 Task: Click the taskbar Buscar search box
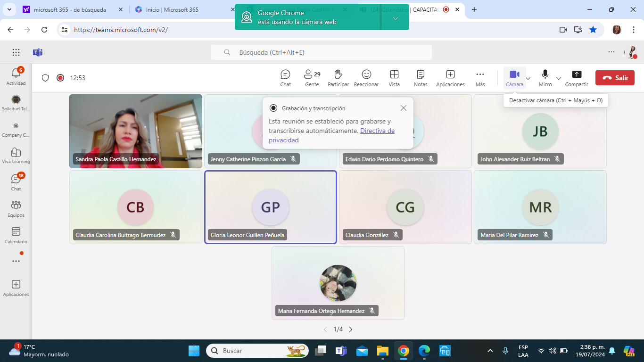257,351
